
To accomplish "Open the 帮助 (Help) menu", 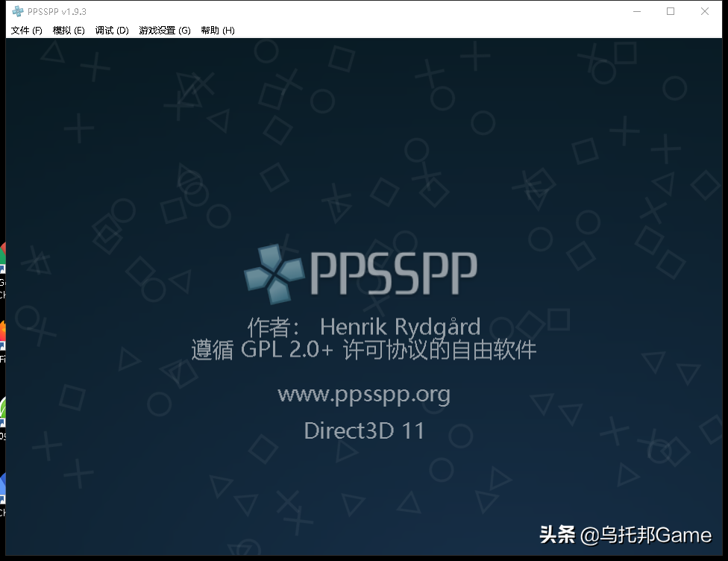I will click(x=217, y=30).
